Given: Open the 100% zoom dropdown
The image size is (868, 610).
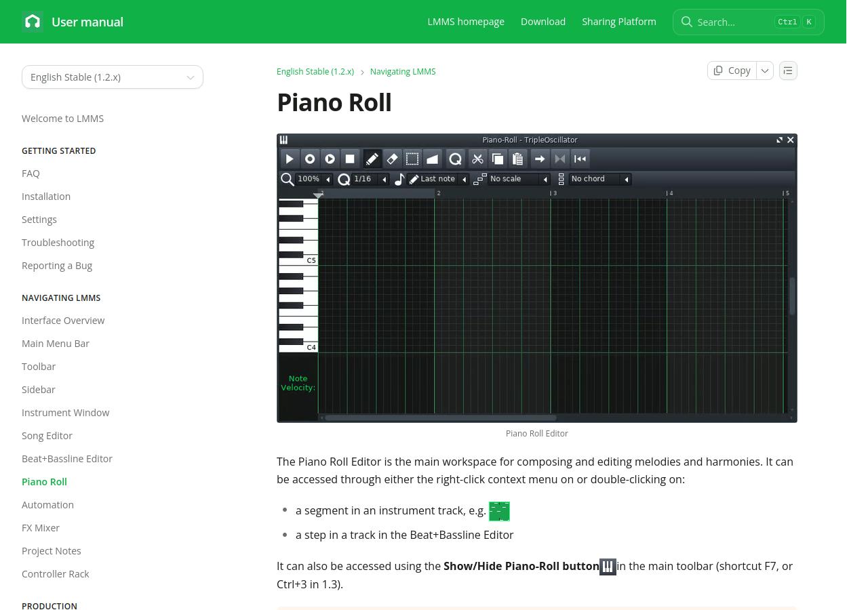Looking at the screenshot, I should coord(315,179).
